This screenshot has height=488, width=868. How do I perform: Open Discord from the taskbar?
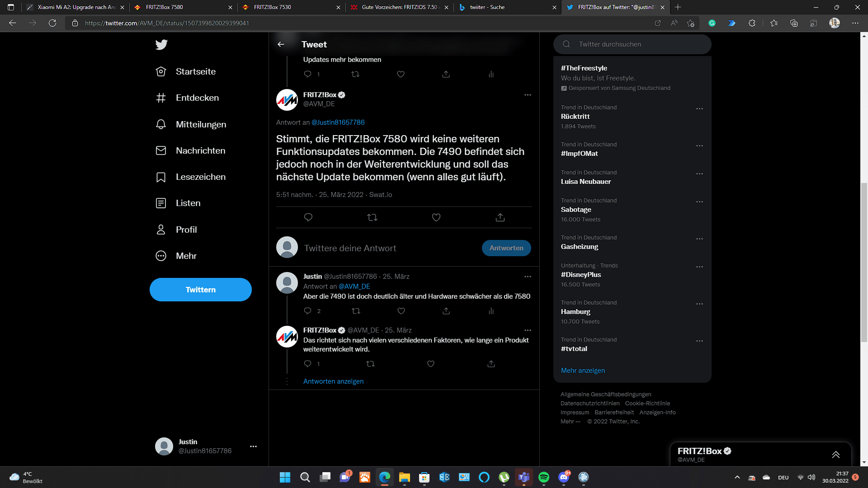(x=564, y=477)
